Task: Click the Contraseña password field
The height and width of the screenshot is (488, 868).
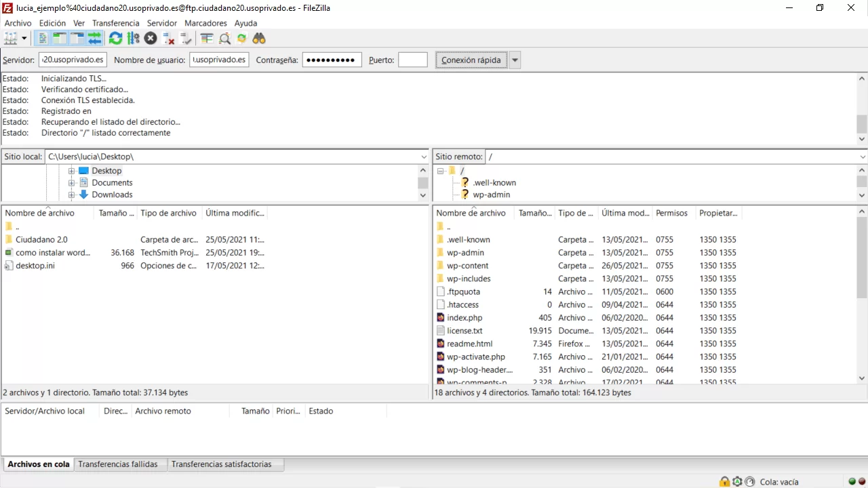Action: click(x=332, y=60)
